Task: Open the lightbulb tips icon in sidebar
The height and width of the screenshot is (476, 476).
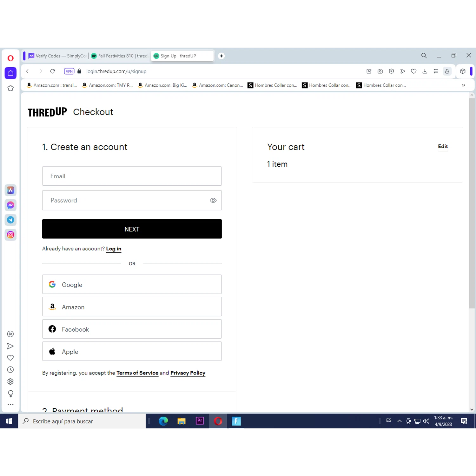Action: click(x=10, y=393)
